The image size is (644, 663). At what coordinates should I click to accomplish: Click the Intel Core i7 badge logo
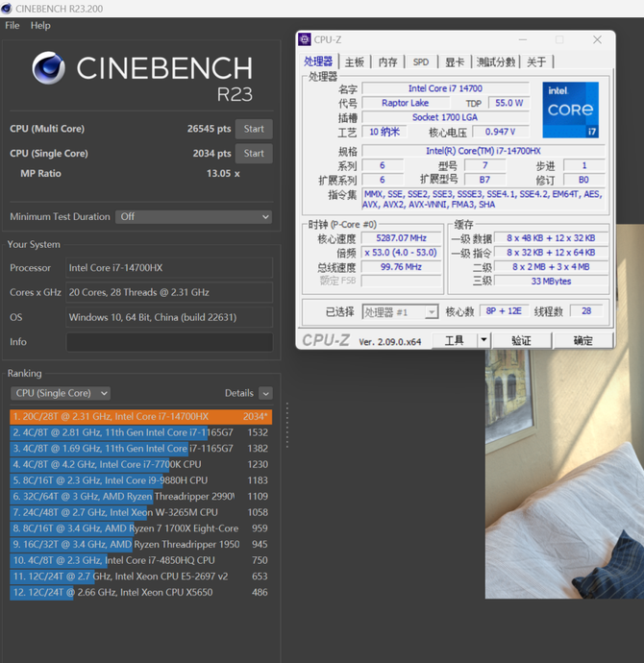[570, 110]
